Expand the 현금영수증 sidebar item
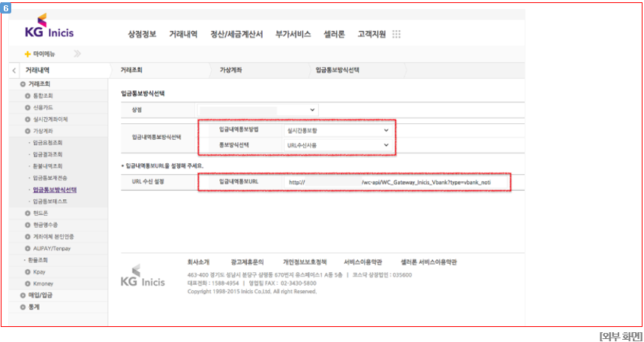This screenshot has height=342, width=644. [28, 225]
